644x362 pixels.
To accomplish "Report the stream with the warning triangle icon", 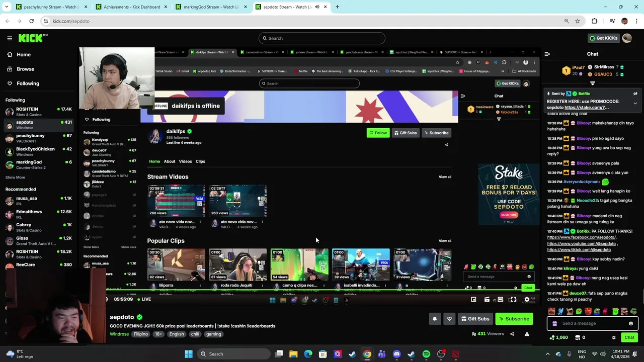I will (527, 334).
